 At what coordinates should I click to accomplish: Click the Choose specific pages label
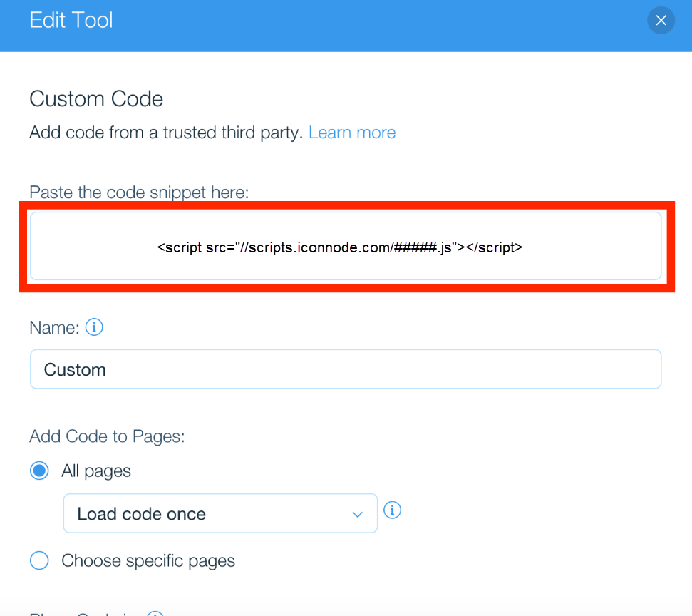[148, 561]
